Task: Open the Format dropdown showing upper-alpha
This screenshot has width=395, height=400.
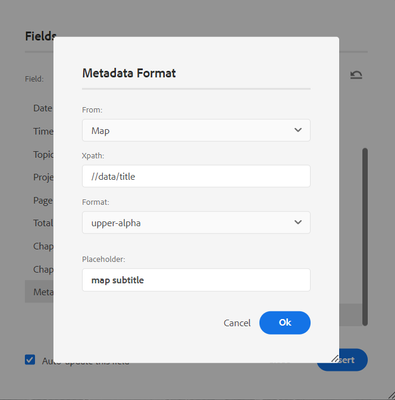Action: point(196,222)
